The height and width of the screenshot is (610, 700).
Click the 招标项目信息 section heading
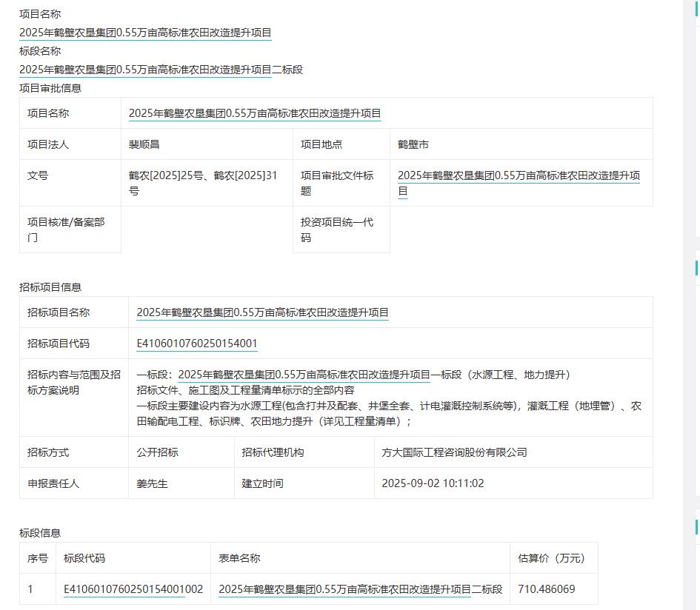(x=50, y=287)
